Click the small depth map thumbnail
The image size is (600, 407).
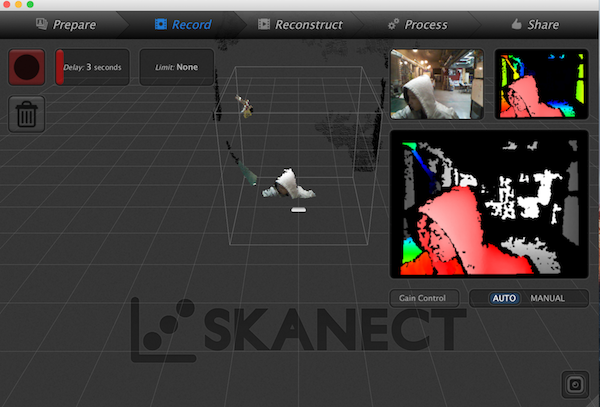541,84
